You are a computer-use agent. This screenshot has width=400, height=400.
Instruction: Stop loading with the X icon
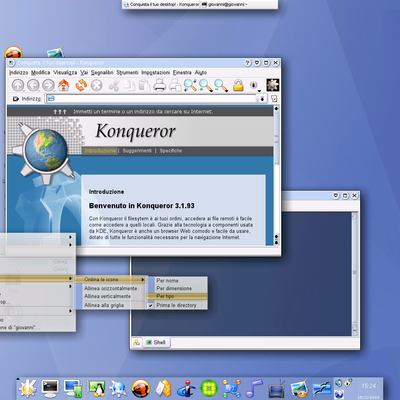click(97, 85)
